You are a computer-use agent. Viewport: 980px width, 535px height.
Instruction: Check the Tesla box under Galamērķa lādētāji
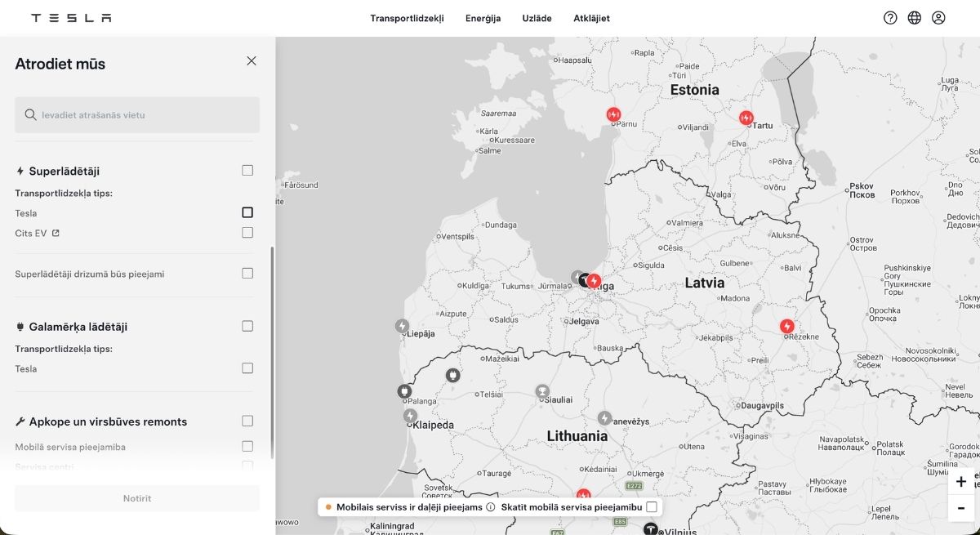point(247,368)
